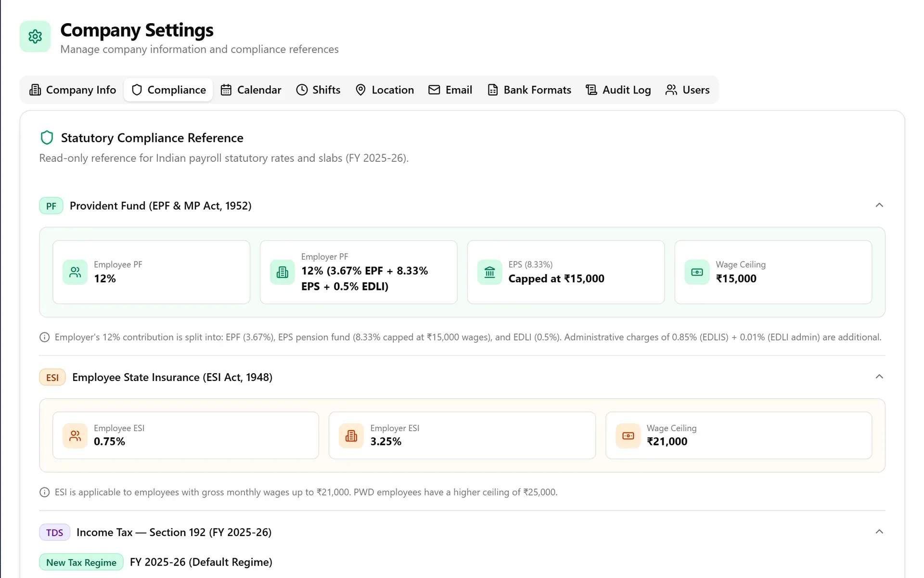Viewport: 924px width, 578px height.
Task: Click the 'FY 2025-26 (Default Regime)' text
Action: pos(201,563)
